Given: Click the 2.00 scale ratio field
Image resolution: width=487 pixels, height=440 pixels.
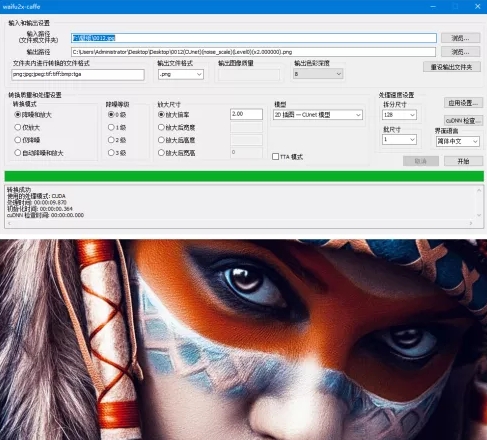Looking at the screenshot, I should (246, 114).
